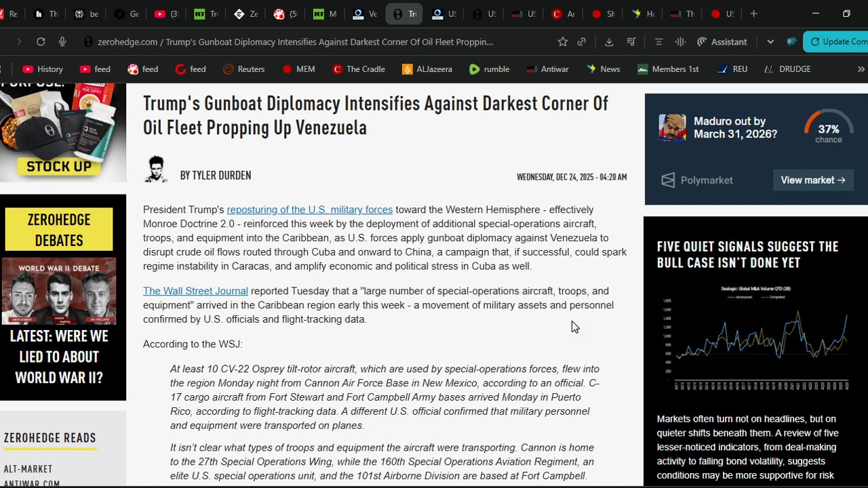
Task: Switch to the 'Ve' tab
Action: (x=364, y=14)
